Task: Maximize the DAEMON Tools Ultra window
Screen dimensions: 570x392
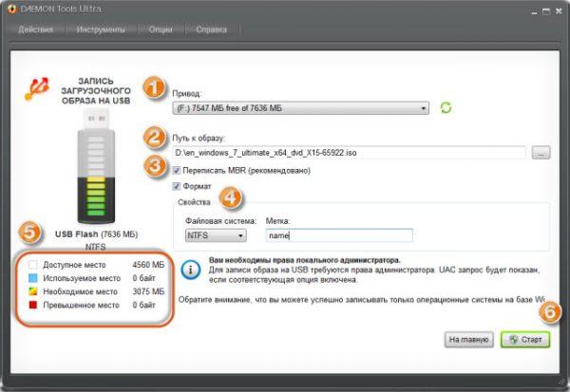Action: 546,11
